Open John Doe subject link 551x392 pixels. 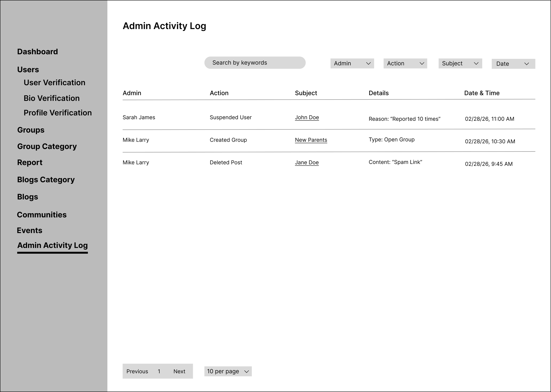click(307, 117)
